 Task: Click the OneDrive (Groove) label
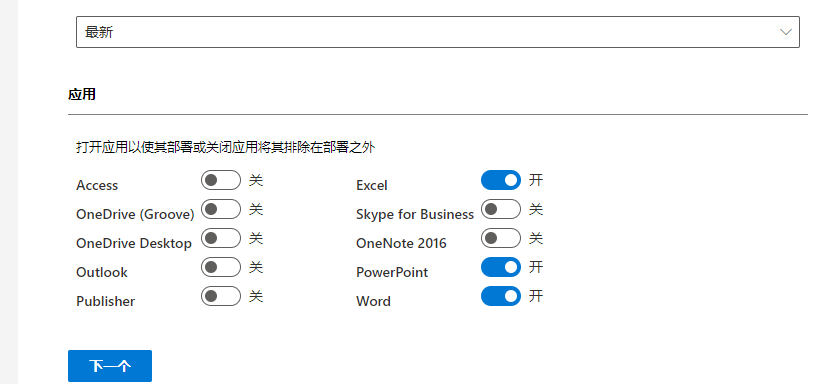point(135,214)
